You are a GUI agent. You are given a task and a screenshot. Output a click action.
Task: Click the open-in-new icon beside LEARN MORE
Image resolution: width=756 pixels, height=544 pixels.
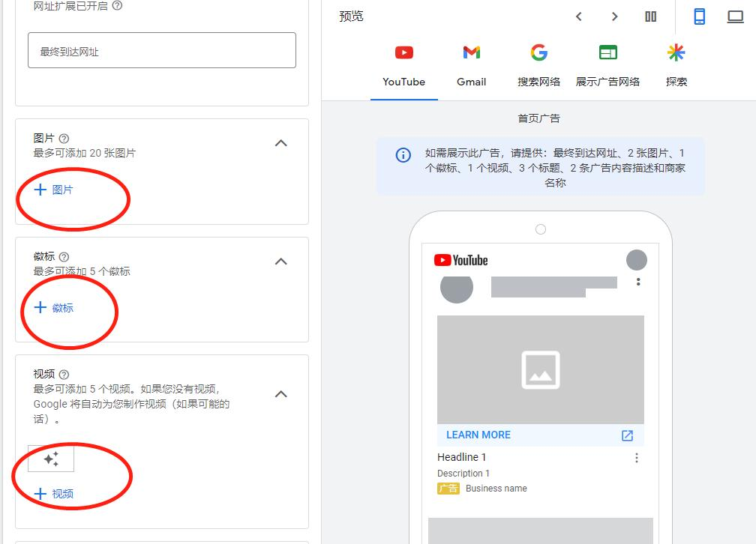(626, 435)
